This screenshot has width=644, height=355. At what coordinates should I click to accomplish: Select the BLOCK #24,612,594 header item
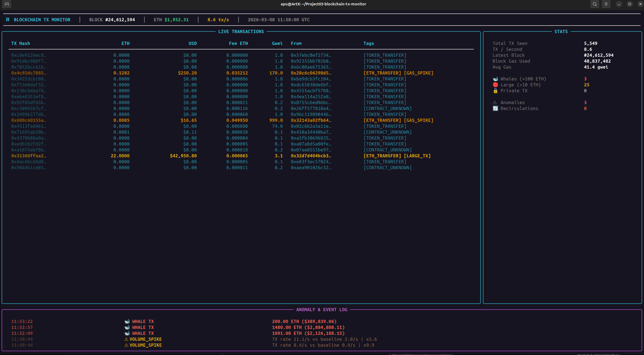112,20
